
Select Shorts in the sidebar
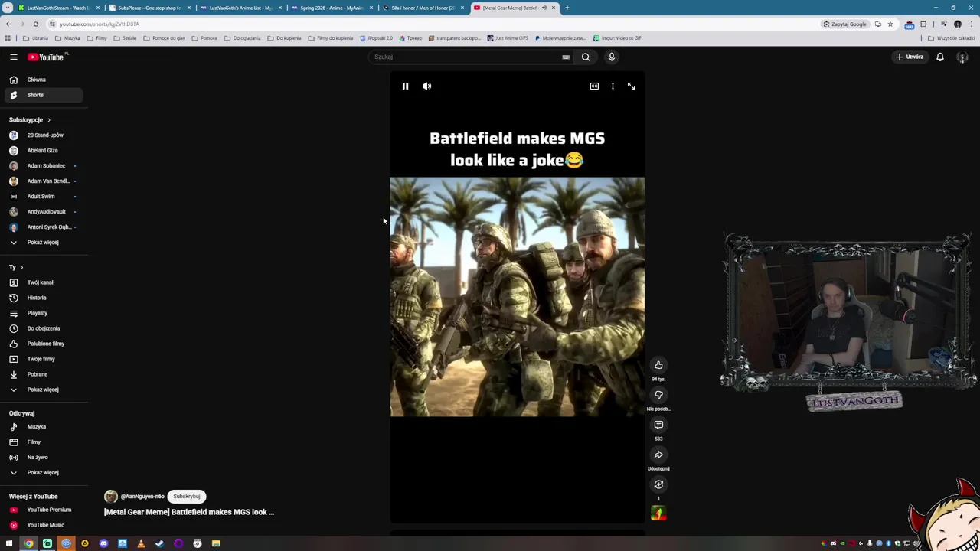43,95
